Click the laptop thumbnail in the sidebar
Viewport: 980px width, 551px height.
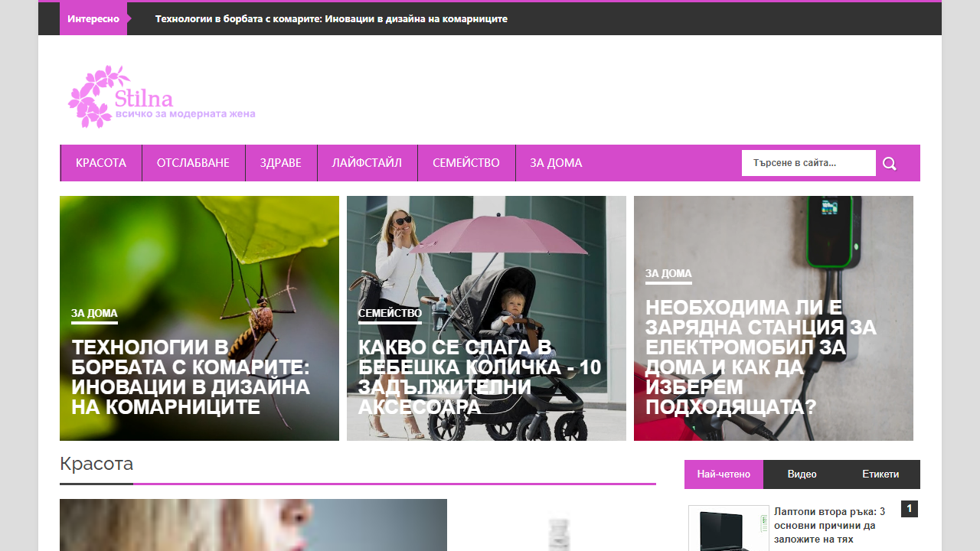(x=728, y=529)
